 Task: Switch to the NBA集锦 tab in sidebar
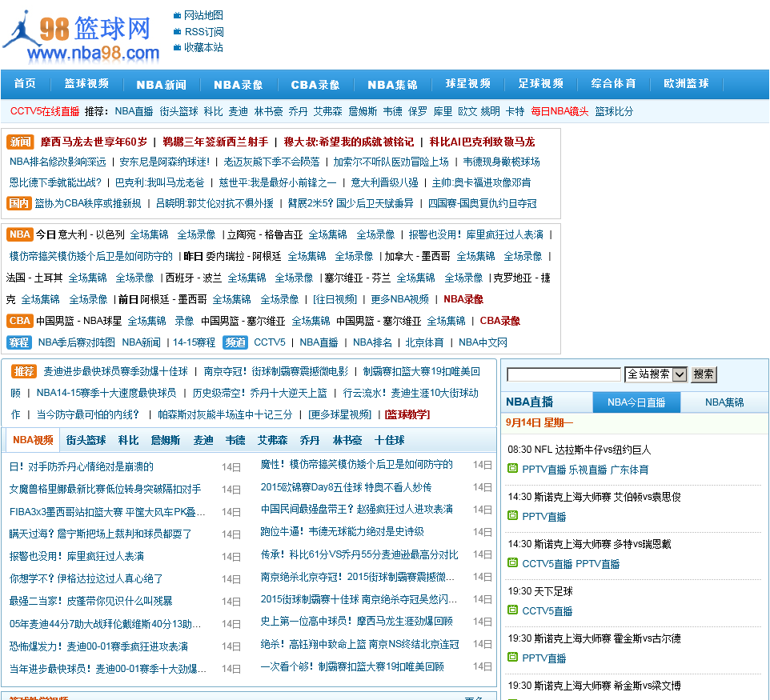pyautogui.click(x=724, y=402)
